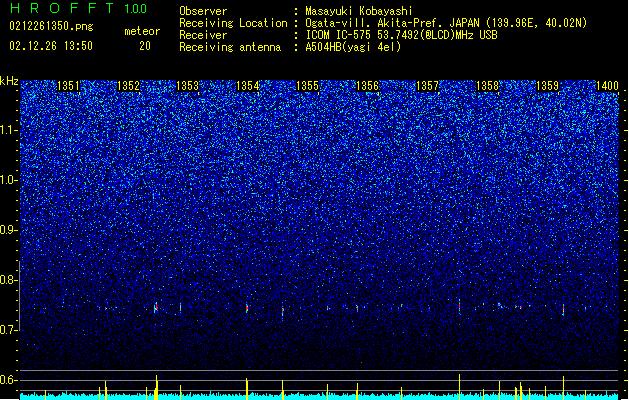
Task: Select the meteor count value 20
Action: (145, 46)
